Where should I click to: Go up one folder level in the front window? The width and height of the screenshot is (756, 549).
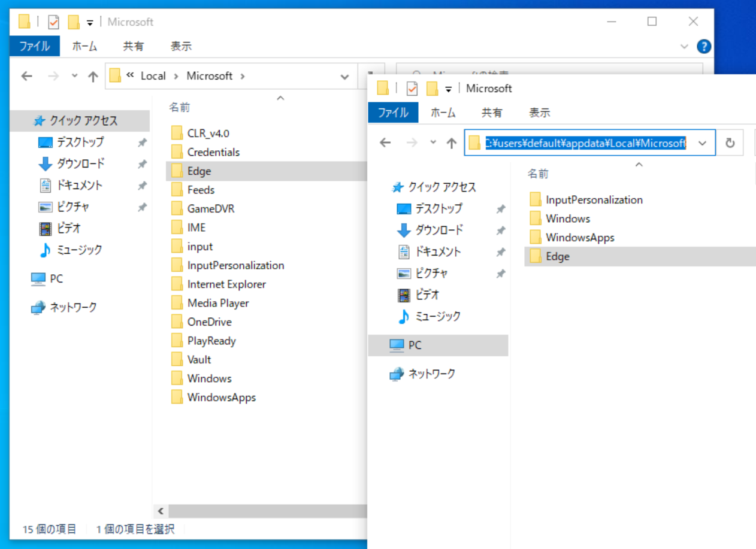[x=452, y=142]
